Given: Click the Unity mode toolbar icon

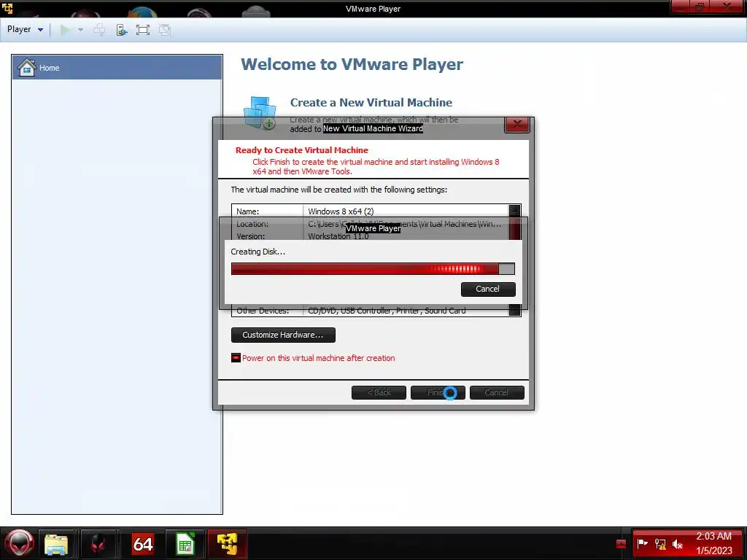Looking at the screenshot, I should [165, 30].
